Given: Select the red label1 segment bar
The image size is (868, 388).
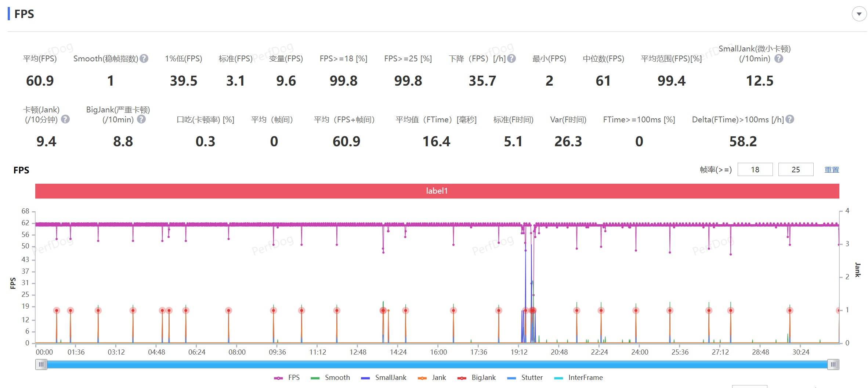Looking at the screenshot, I should [x=437, y=191].
